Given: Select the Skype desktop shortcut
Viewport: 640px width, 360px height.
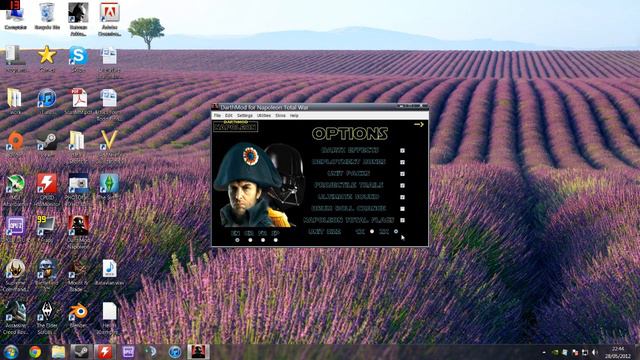Looking at the screenshot, I should (78, 58).
